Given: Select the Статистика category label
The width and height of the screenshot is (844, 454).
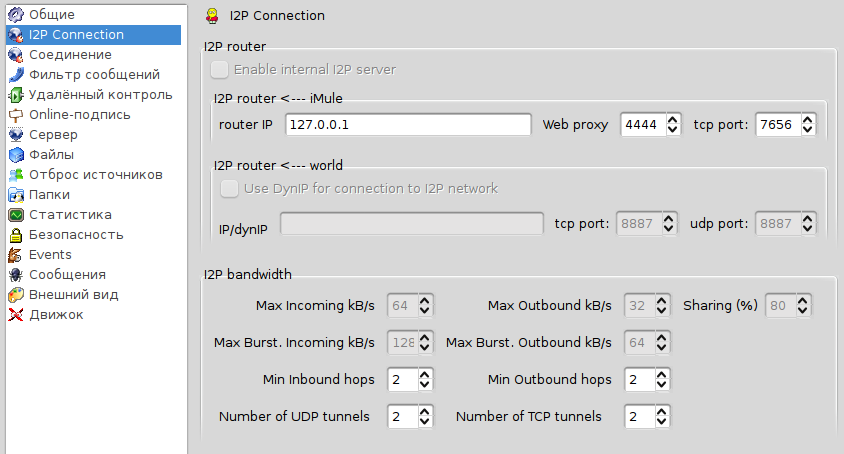Looking at the screenshot, I should pos(70,215).
